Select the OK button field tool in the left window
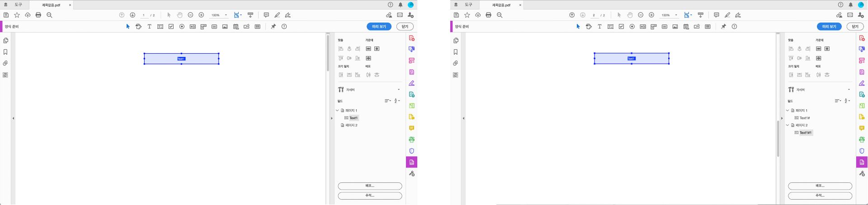Image resolution: width=868 pixels, height=205 pixels. tap(214, 27)
